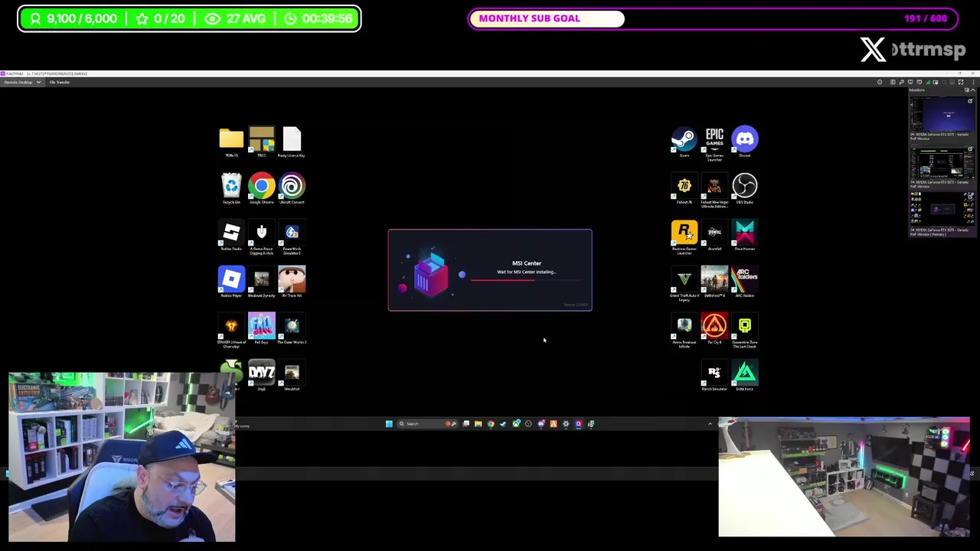Select Arena Breakout Infinite desktop icon
The width and height of the screenshot is (980, 551).
pos(684,331)
